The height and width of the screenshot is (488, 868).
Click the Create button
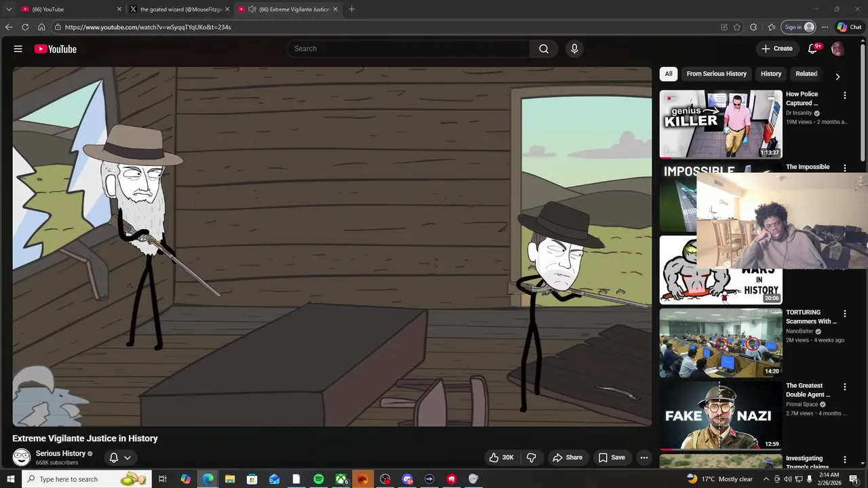[x=776, y=49]
